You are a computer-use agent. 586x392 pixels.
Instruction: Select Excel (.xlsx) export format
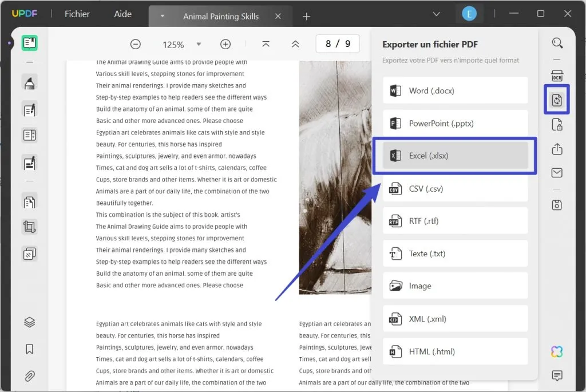(x=455, y=155)
